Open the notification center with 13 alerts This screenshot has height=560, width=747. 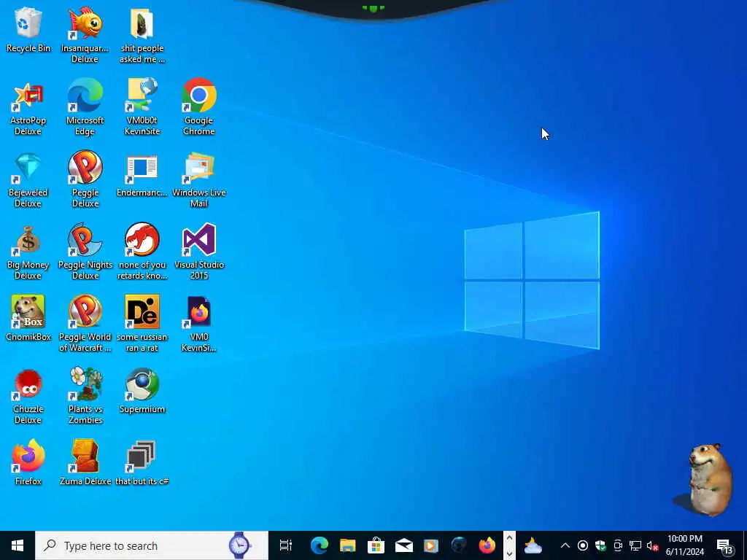725,547
